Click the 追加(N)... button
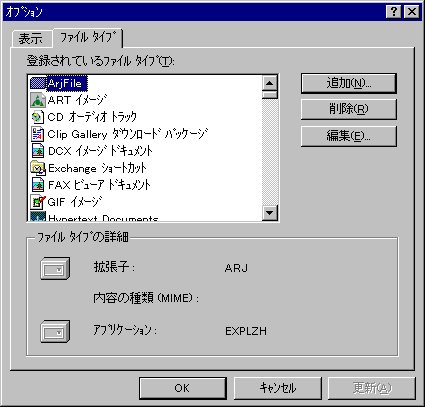 349,83
